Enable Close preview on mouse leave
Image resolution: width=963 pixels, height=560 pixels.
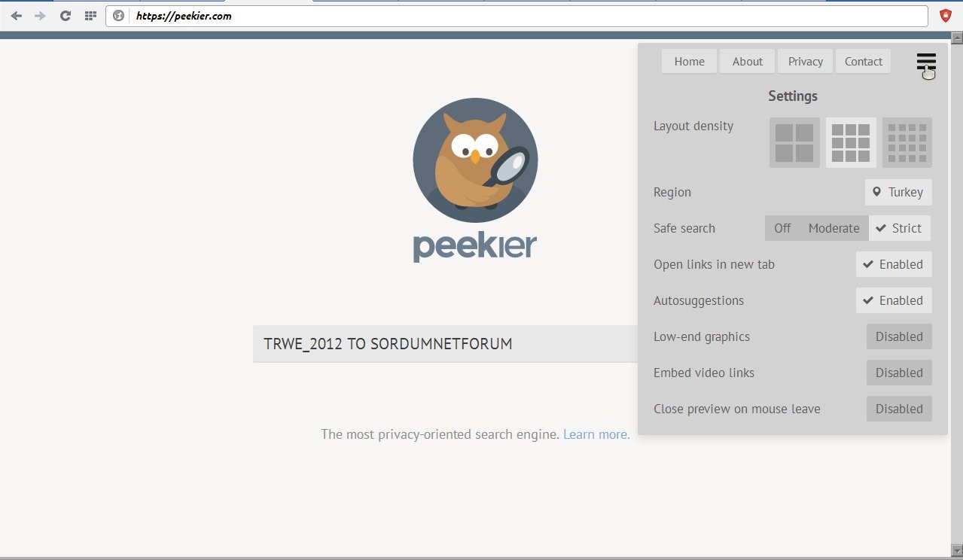click(899, 409)
